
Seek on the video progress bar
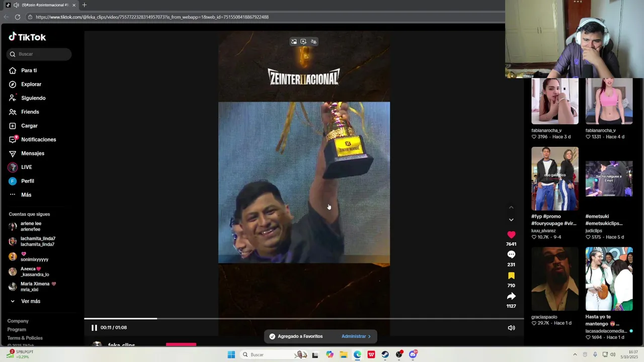pyautogui.click(x=304, y=318)
